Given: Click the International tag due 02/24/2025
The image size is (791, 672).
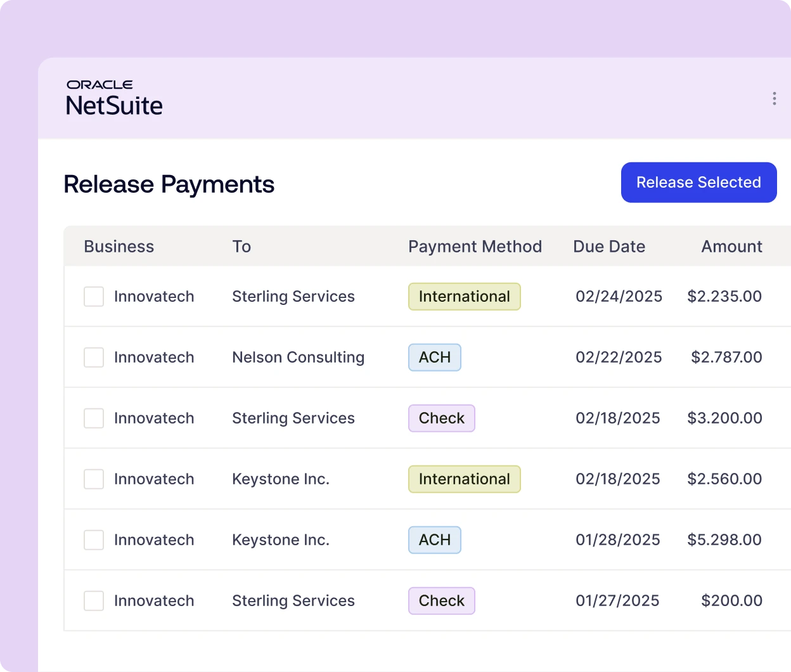Looking at the screenshot, I should pos(464,297).
